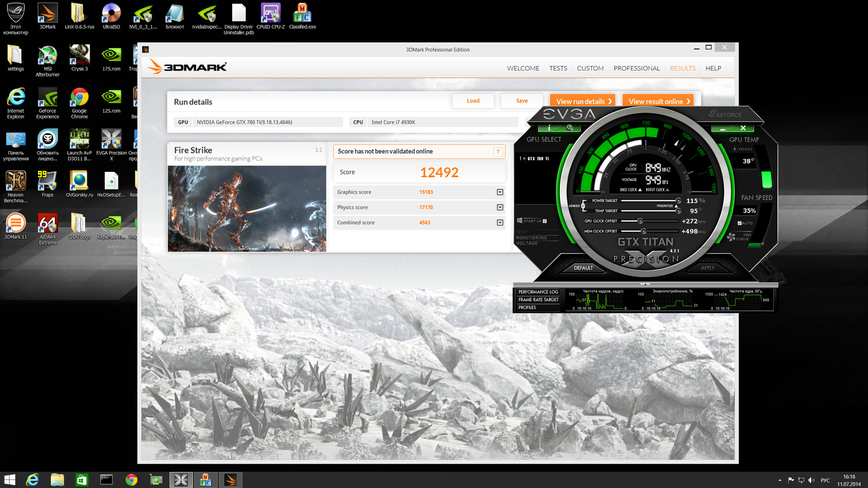Select Heaven Benchmark desktop icon

pyautogui.click(x=16, y=187)
